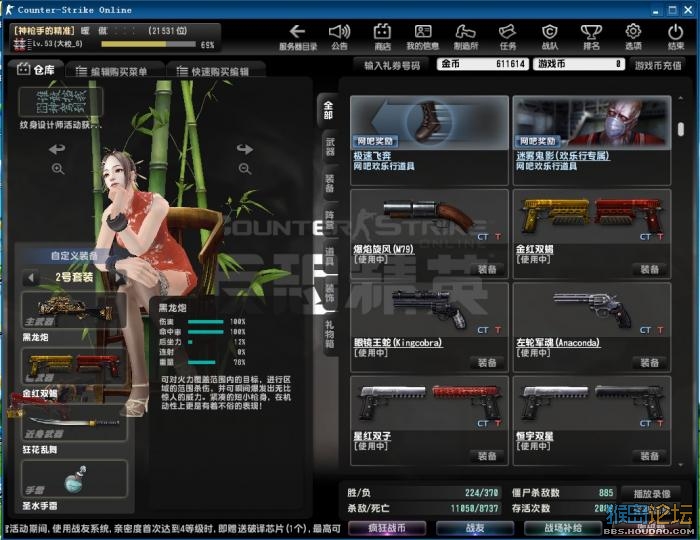Click the 僵尸杀敌数 885 value

pos(606,493)
